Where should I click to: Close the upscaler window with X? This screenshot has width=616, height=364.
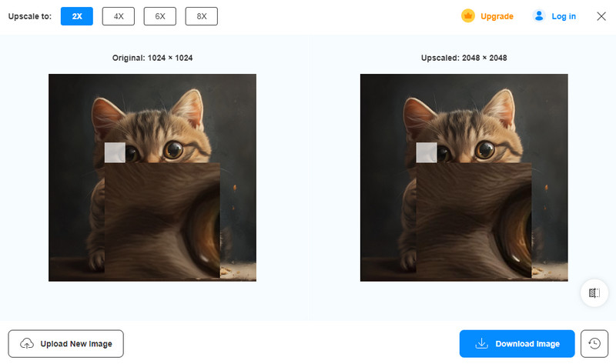601,16
